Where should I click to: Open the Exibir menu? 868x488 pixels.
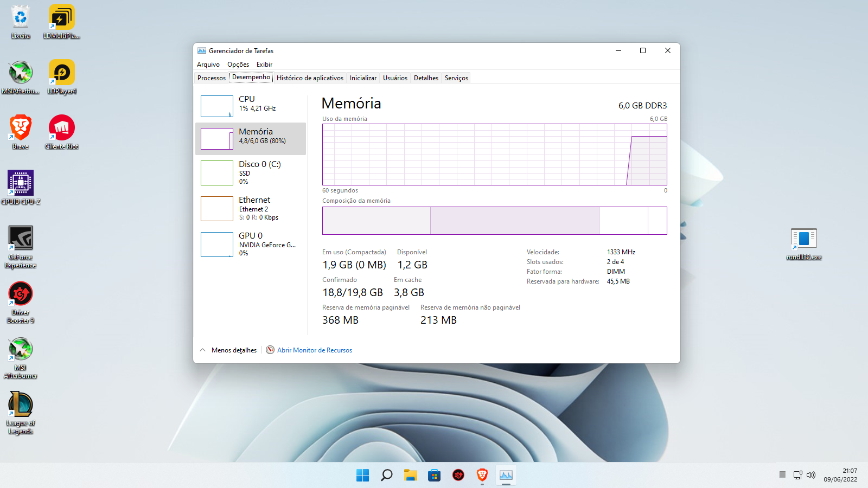point(264,65)
